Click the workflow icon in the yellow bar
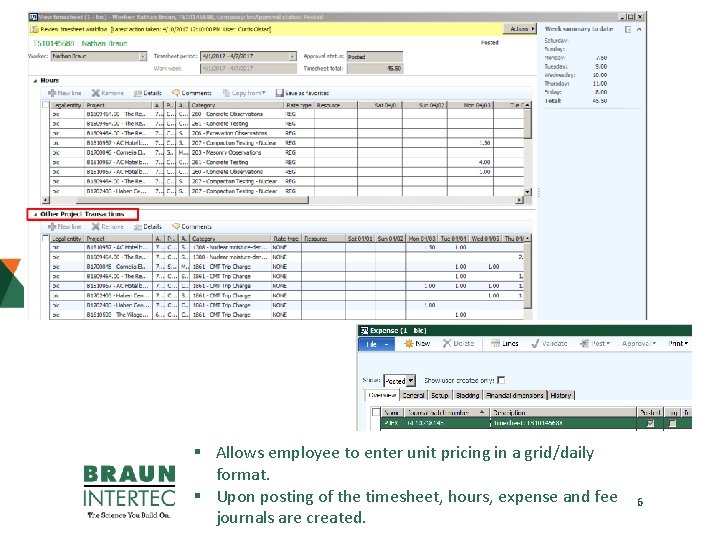The width and height of the screenshot is (720, 540). pos(34,29)
